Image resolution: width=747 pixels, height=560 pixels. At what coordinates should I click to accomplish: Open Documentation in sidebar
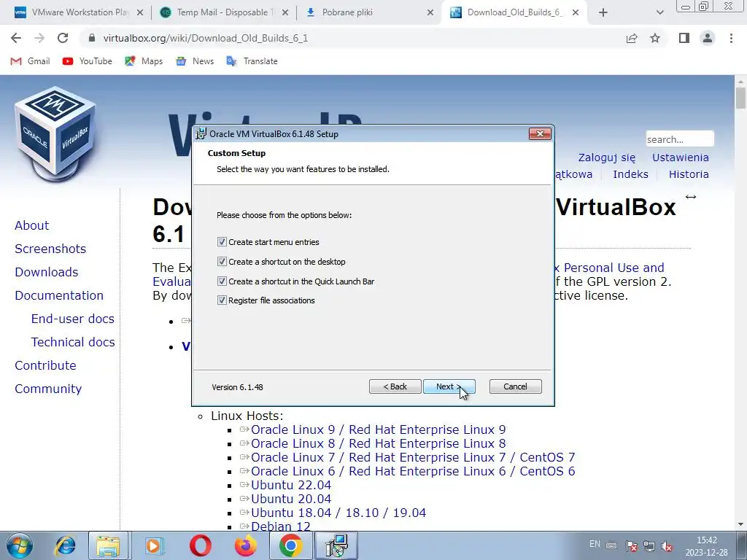59,295
